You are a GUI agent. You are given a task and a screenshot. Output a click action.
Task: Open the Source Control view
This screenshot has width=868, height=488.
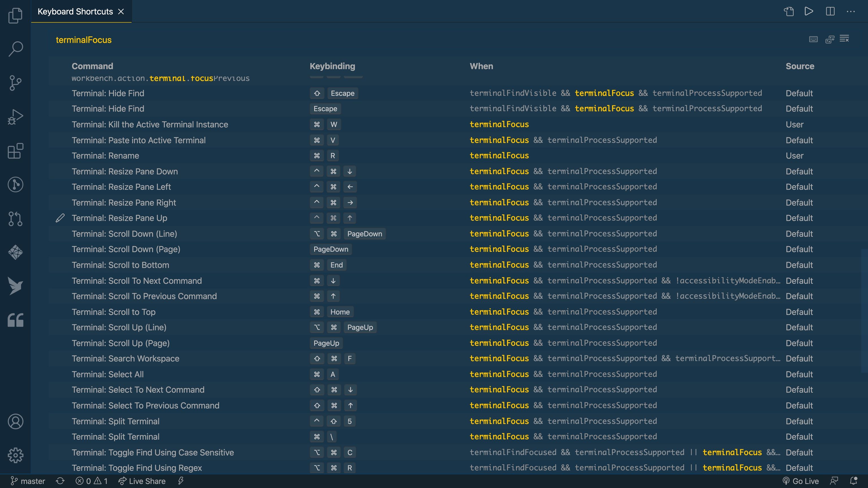(x=15, y=83)
